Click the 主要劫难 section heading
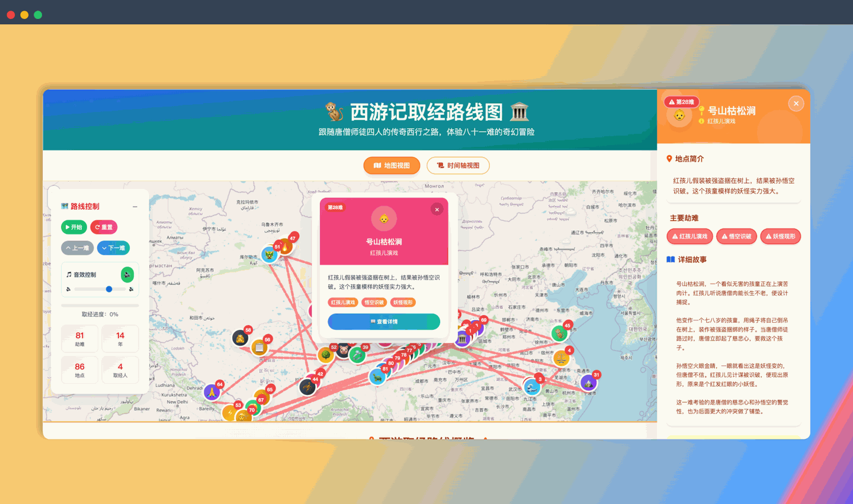 [x=684, y=218]
